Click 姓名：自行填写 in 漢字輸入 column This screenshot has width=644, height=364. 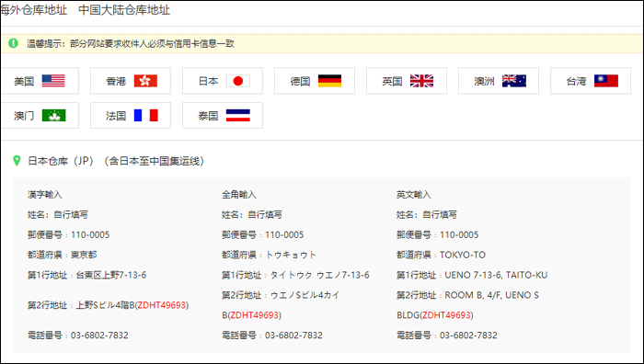point(58,214)
